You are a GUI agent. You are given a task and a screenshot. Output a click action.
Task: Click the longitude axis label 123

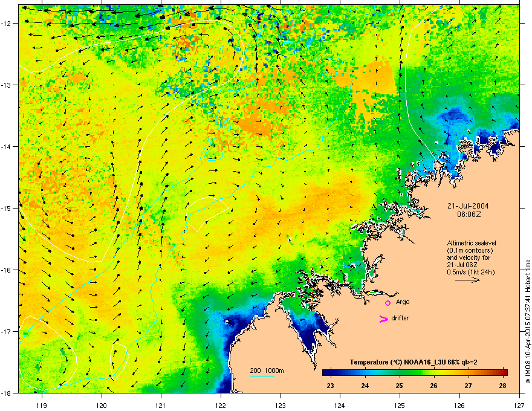point(281,406)
